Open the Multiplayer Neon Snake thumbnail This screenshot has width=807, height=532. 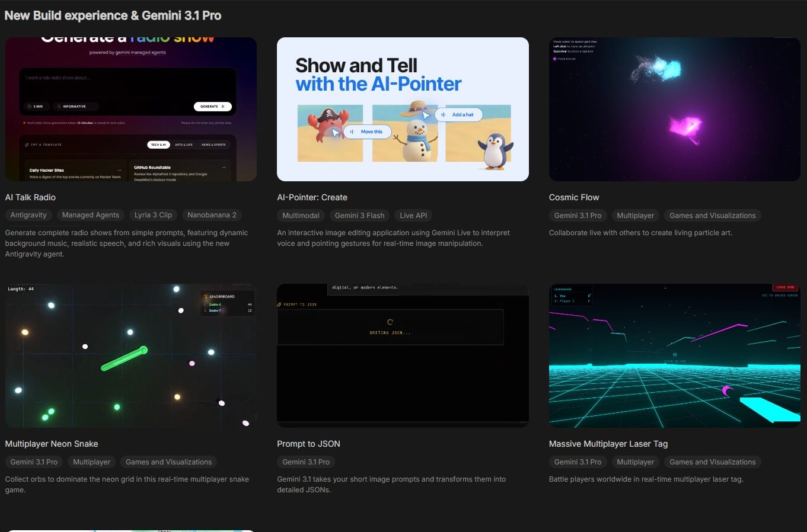coord(131,355)
